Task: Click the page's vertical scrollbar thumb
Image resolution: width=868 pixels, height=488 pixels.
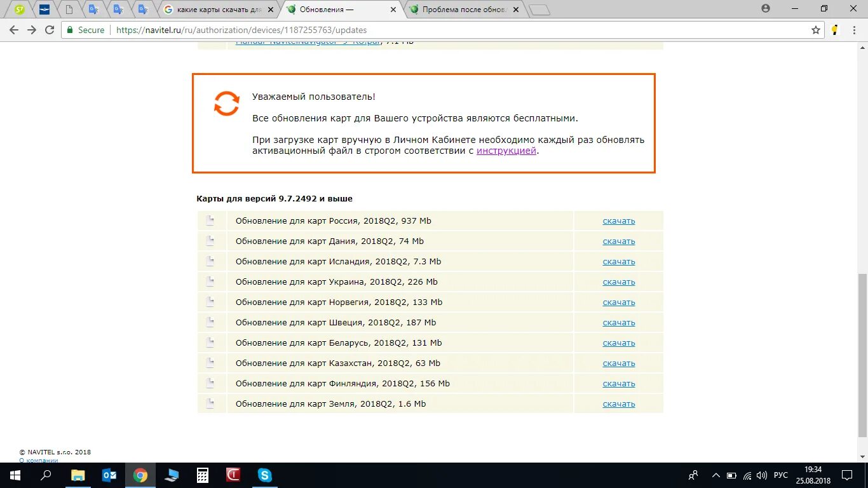Action: [862, 356]
